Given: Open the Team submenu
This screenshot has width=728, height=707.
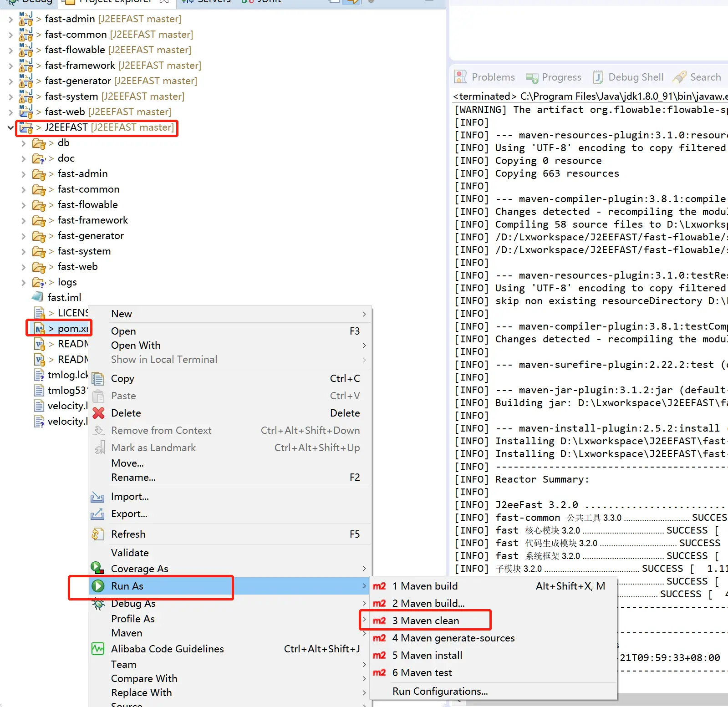Looking at the screenshot, I should click(230, 665).
